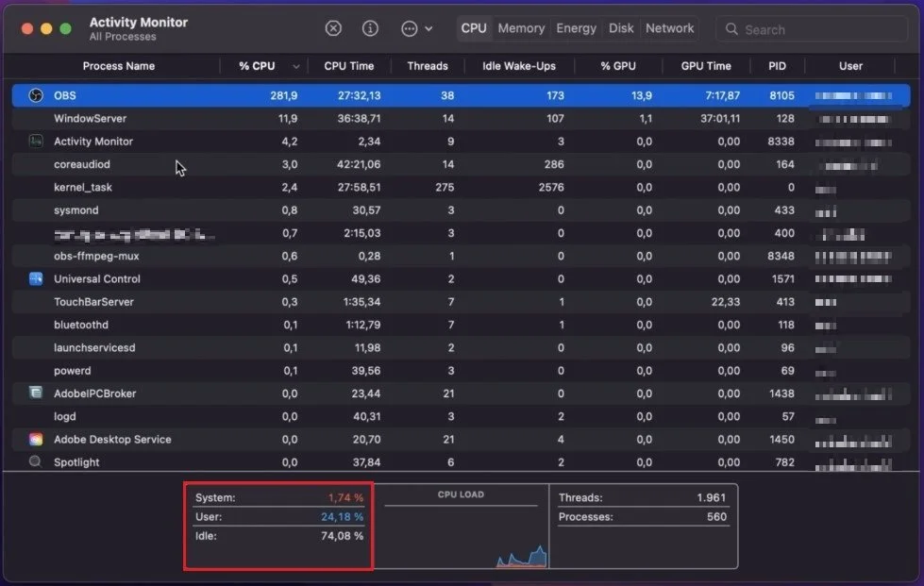924x586 pixels.
Task: Click the total Threads count 1.961
Action: (x=712, y=498)
